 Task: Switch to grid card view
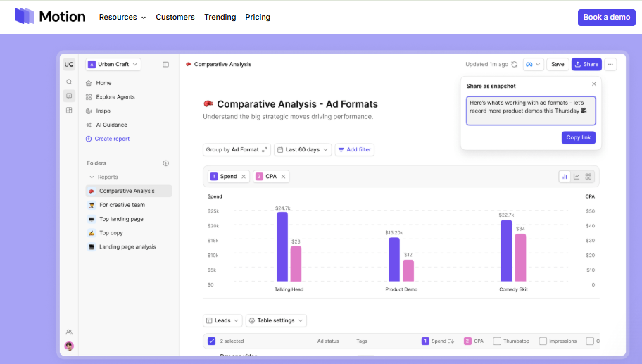588,177
